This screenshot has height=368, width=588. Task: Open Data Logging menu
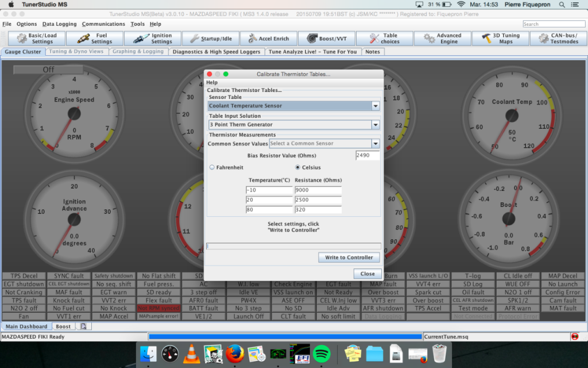(59, 24)
